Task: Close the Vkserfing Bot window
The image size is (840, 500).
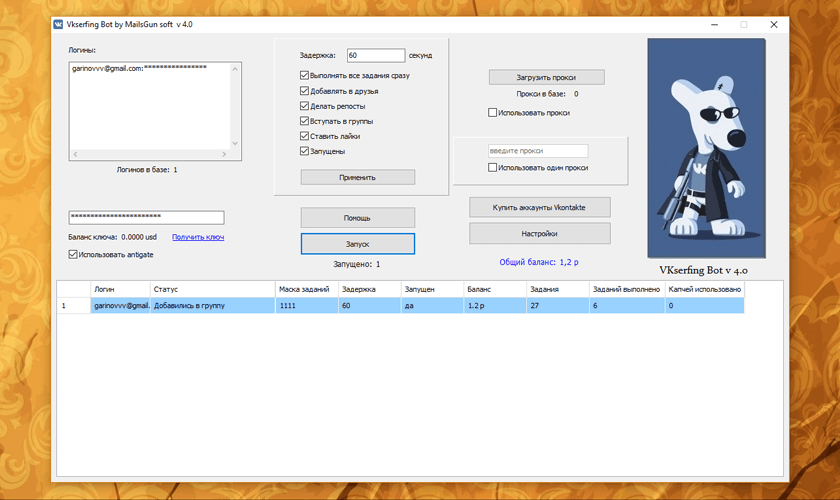Action: [x=774, y=25]
